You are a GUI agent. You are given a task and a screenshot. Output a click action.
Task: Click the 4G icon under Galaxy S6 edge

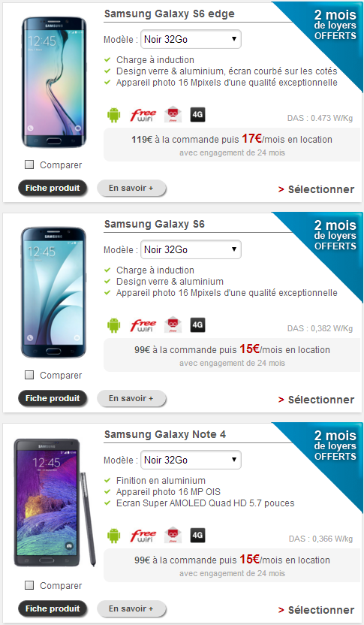[197, 114]
